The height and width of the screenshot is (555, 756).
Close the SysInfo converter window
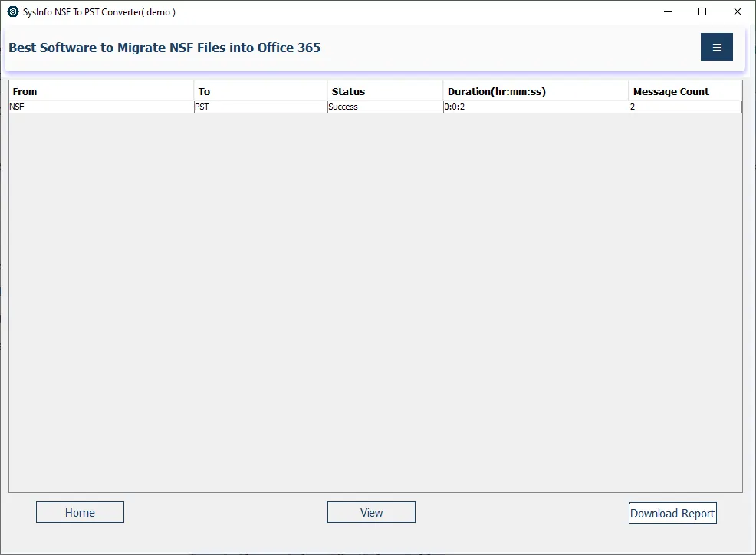click(737, 12)
